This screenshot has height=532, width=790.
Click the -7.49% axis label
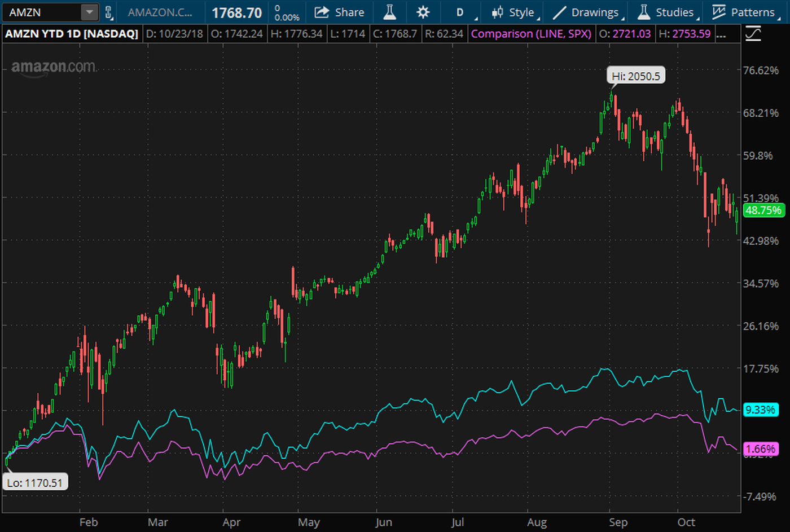coord(760,496)
